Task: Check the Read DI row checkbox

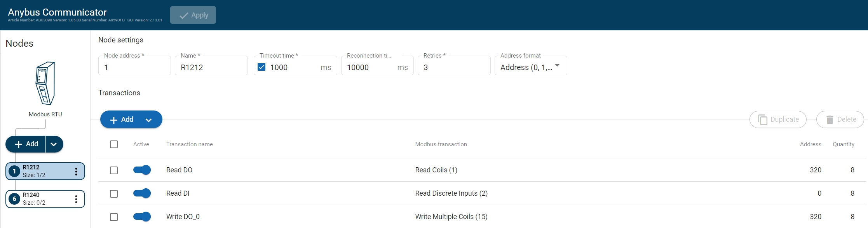Action: [114, 194]
